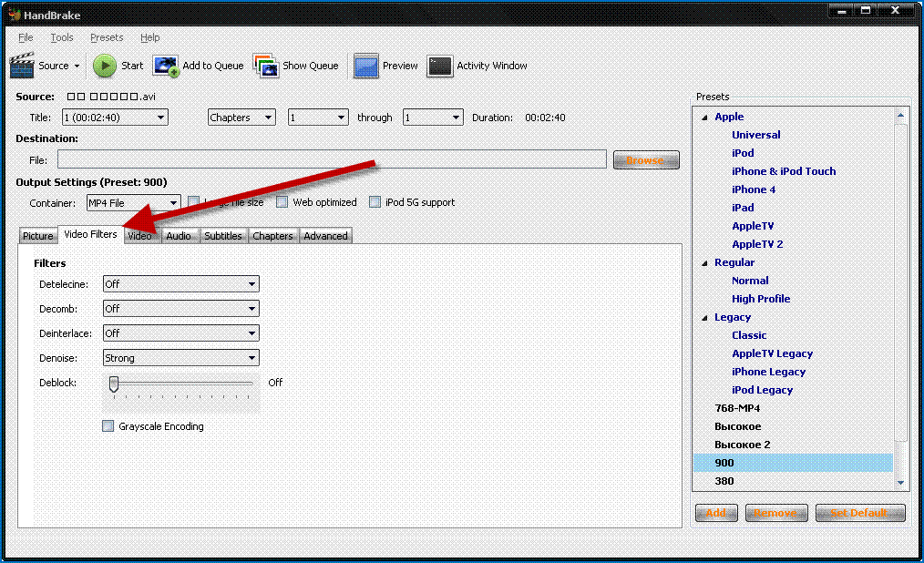Switch to the Chapters tab
This screenshot has width=924, height=563.
(272, 236)
